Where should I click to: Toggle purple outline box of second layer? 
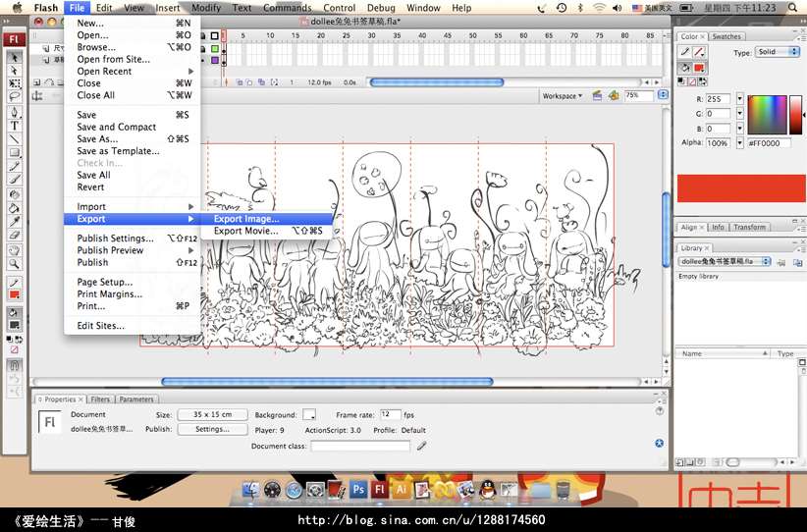tap(215, 60)
